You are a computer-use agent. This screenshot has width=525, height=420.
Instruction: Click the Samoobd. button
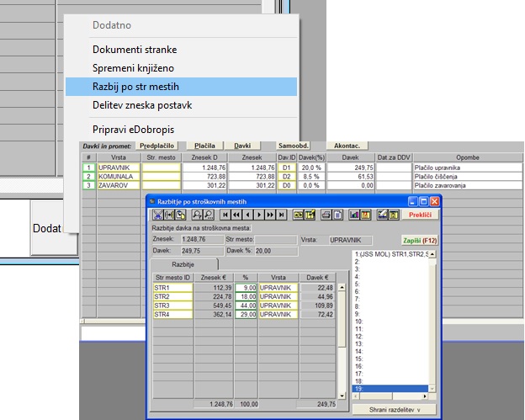294,146
